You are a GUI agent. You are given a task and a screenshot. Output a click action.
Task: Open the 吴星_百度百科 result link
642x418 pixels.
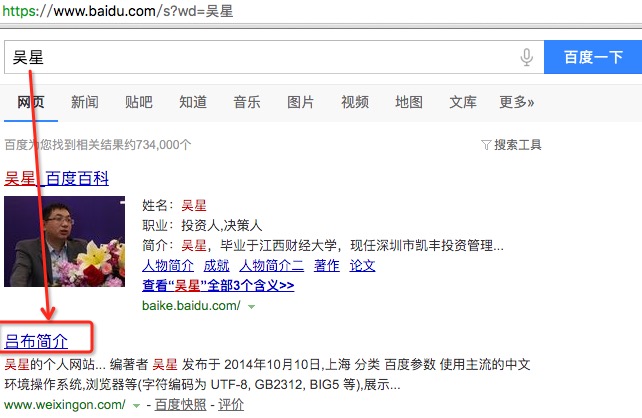pyautogui.click(x=57, y=178)
